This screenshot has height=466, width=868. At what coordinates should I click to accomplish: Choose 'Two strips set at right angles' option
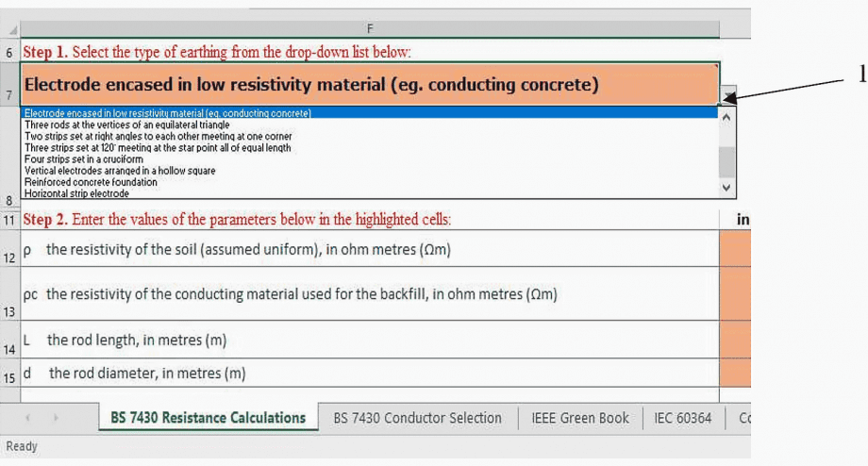pos(370,136)
